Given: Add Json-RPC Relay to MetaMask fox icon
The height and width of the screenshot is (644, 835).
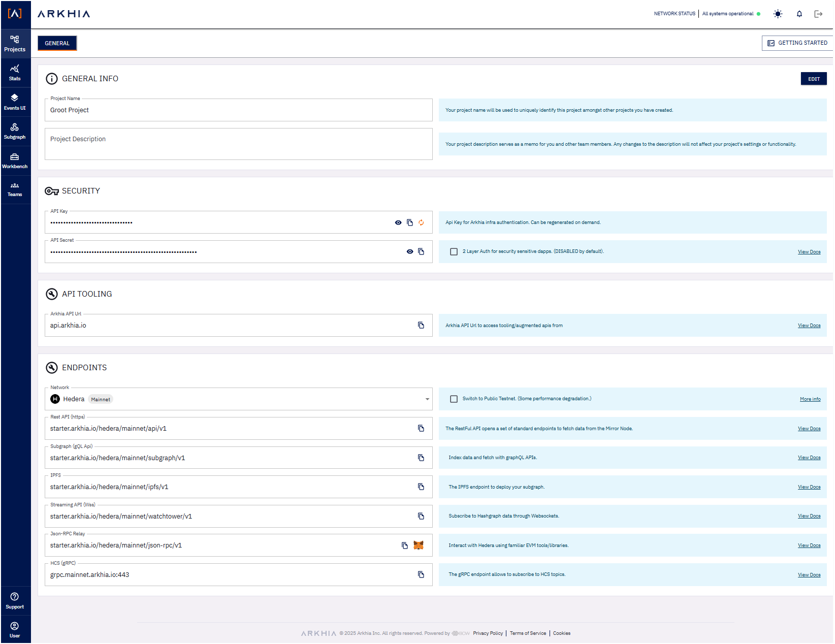Looking at the screenshot, I should 419,545.
